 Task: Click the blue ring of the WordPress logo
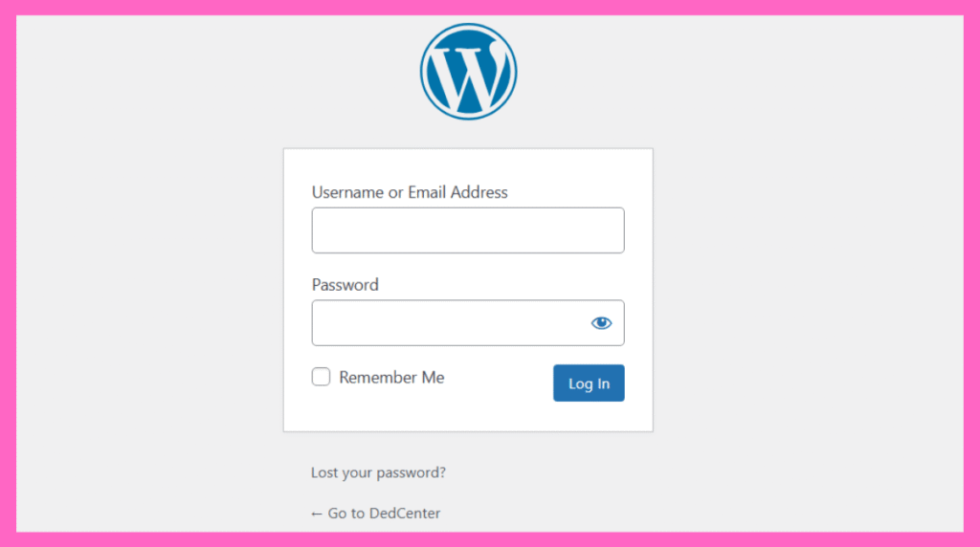click(x=468, y=26)
